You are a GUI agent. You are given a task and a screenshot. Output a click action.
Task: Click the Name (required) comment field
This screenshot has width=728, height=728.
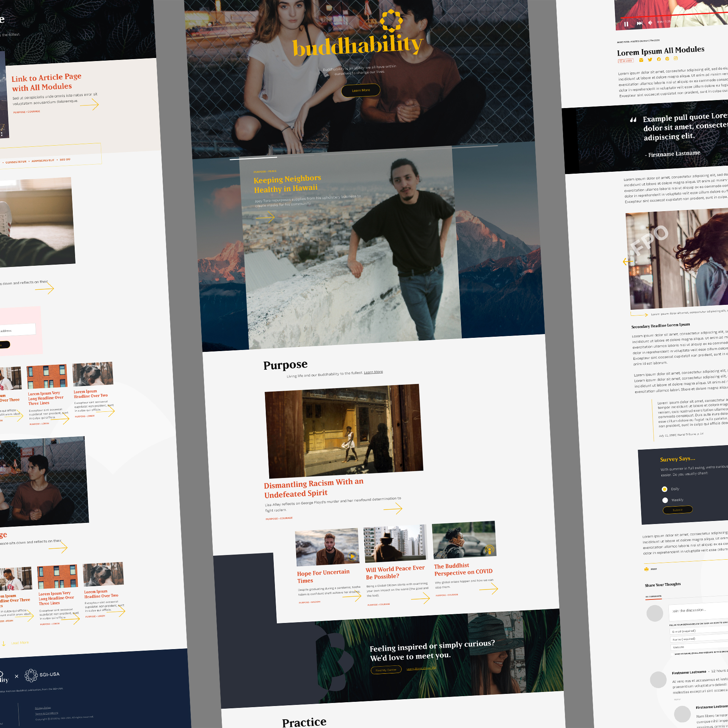699,639
